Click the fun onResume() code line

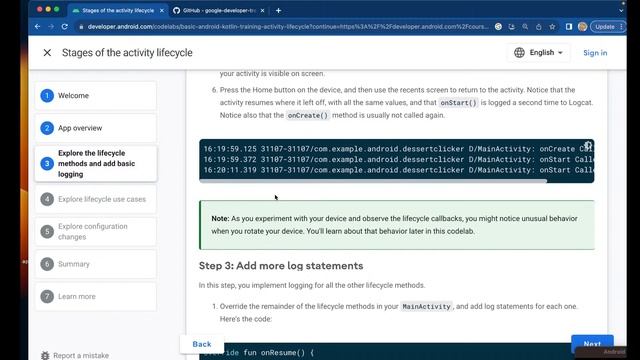(279, 353)
